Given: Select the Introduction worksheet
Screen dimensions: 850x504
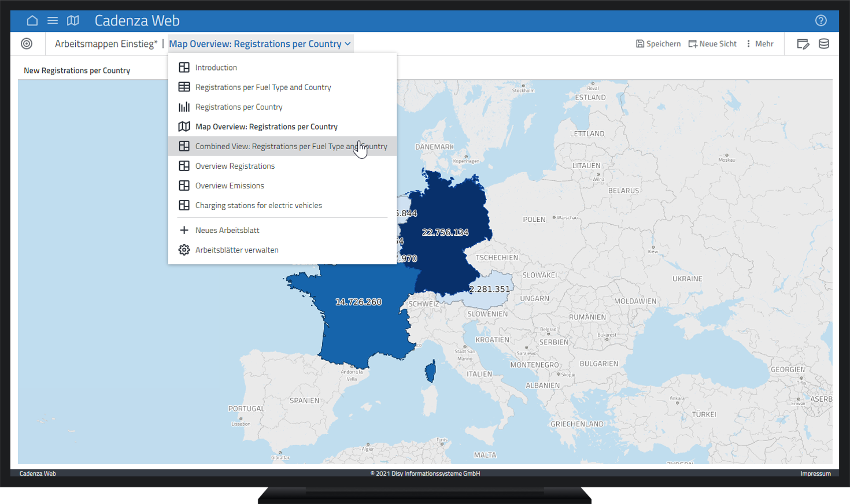Looking at the screenshot, I should tap(216, 68).
